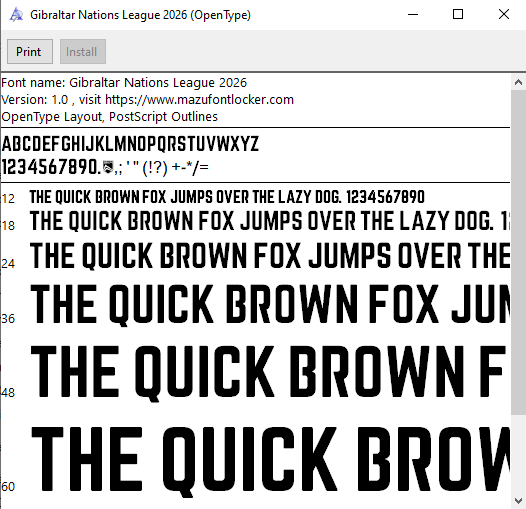Click the font viewer app icon in title bar
The width and height of the screenshot is (526, 509).
(16, 15)
